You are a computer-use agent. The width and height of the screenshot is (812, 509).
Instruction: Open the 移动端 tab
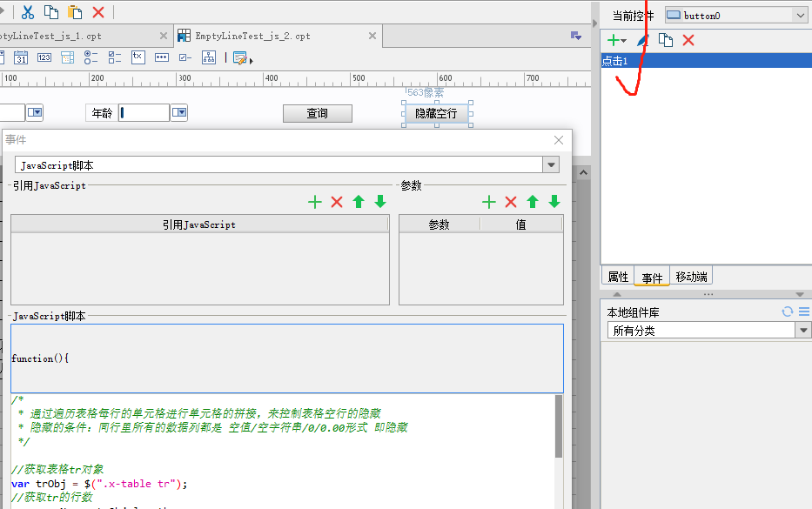691,277
